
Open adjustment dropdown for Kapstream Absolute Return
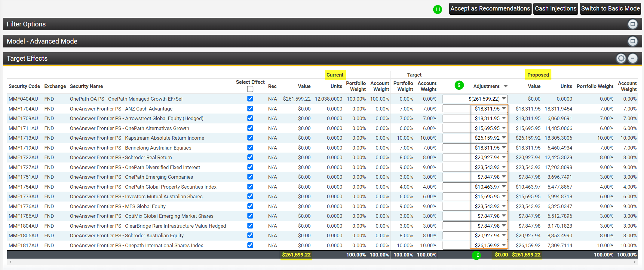[504, 138]
